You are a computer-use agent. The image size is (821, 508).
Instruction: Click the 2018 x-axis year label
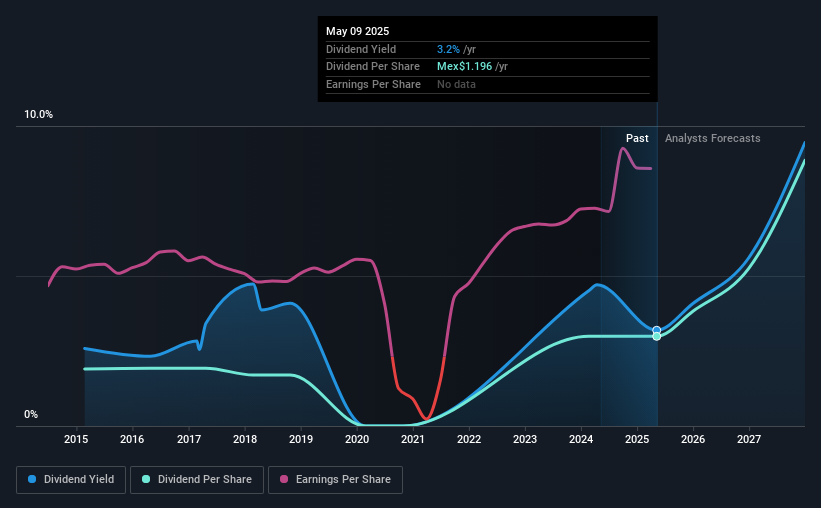[245, 439]
